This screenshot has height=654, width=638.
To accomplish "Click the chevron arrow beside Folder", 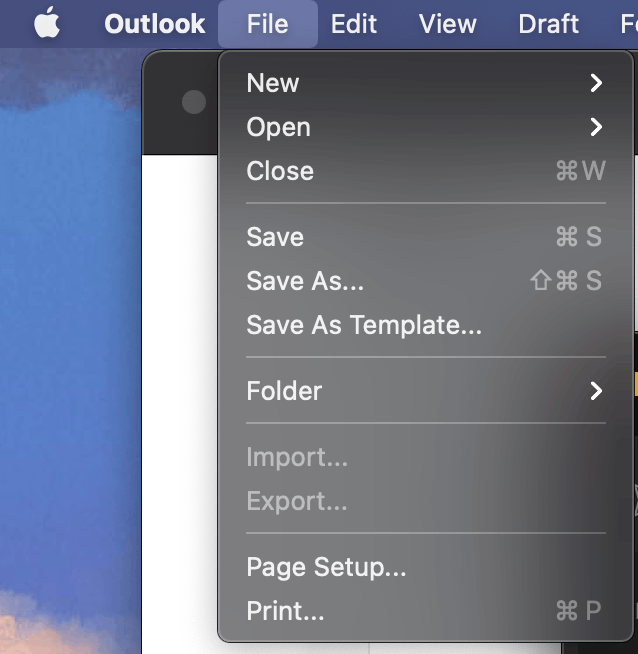I will click(x=596, y=391).
